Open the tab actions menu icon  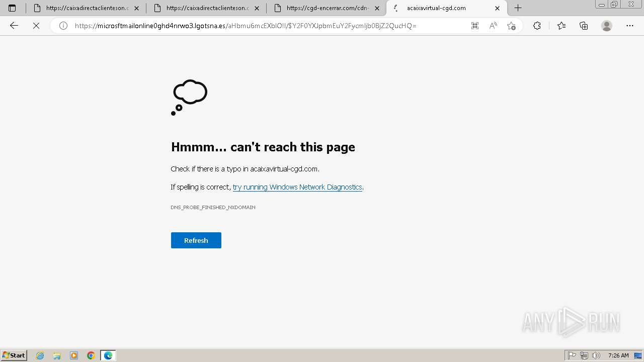[12, 8]
